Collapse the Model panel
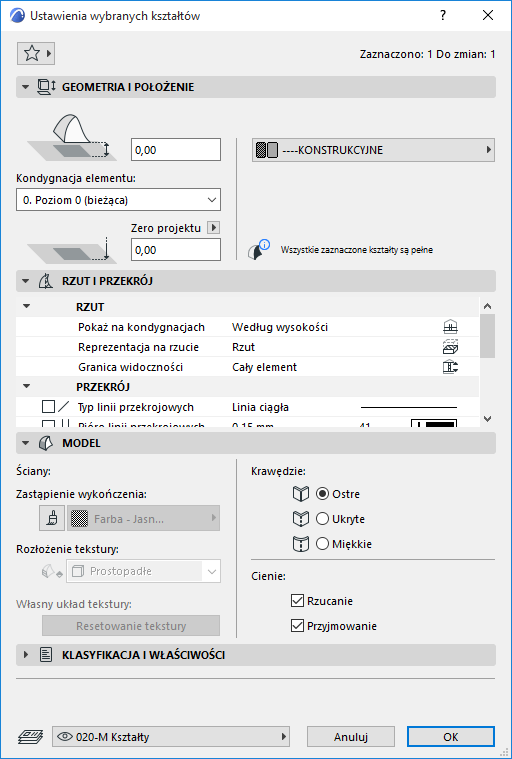The image size is (512, 759). coord(25,443)
